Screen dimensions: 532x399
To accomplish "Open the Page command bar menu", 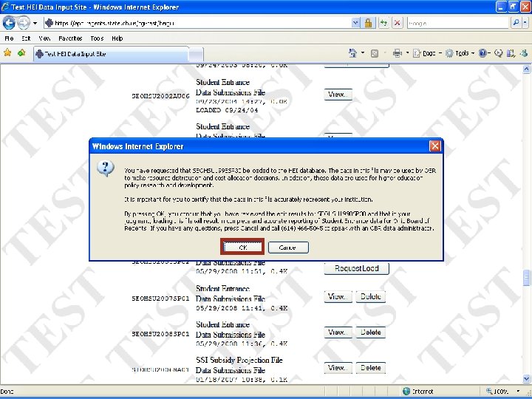I will 427,53.
